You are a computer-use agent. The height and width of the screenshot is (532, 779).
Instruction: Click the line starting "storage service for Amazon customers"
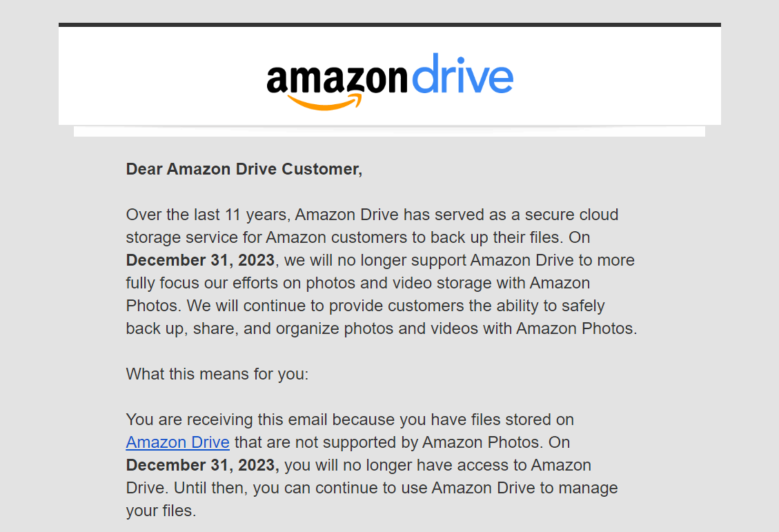click(357, 237)
